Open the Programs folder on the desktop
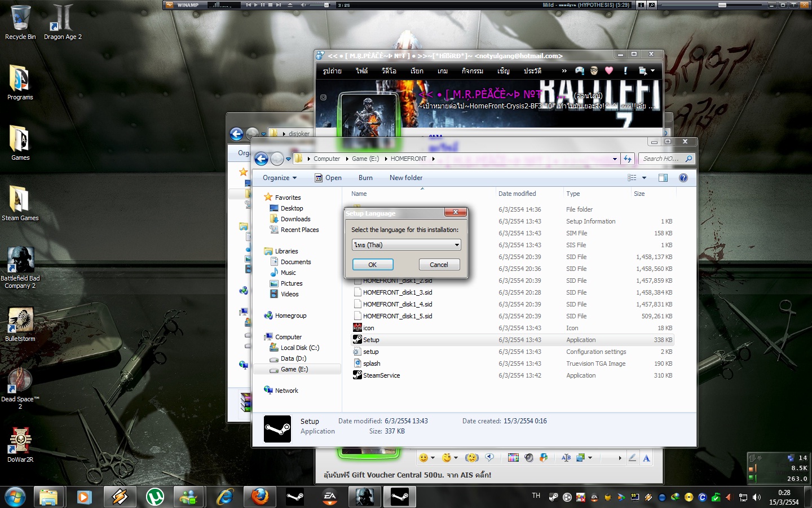The image size is (812, 508). click(20, 82)
